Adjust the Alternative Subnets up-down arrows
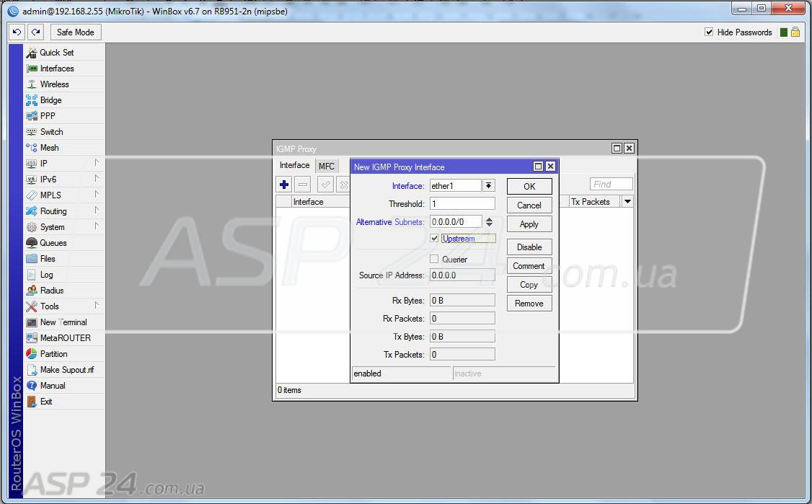Viewport: 812px width, 504px height. coord(489,222)
